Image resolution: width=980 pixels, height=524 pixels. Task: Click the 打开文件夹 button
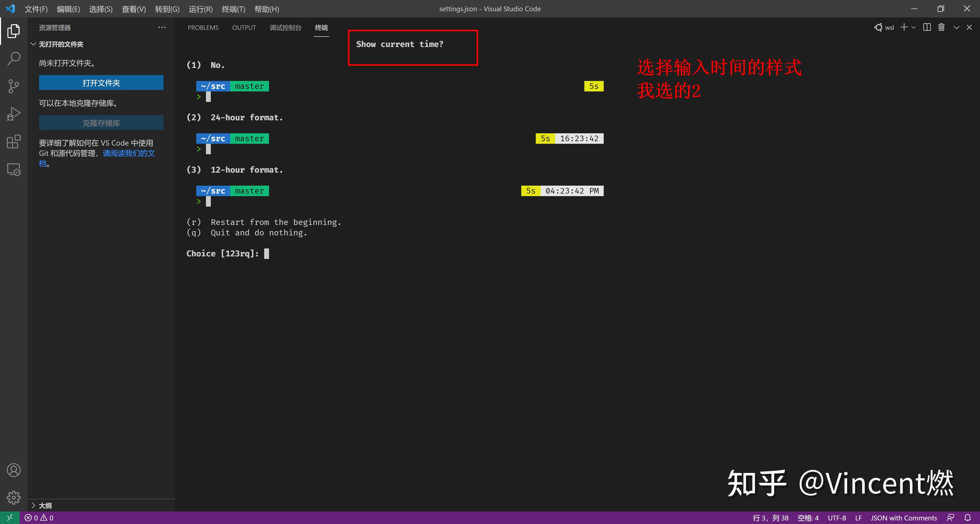(101, 82)
